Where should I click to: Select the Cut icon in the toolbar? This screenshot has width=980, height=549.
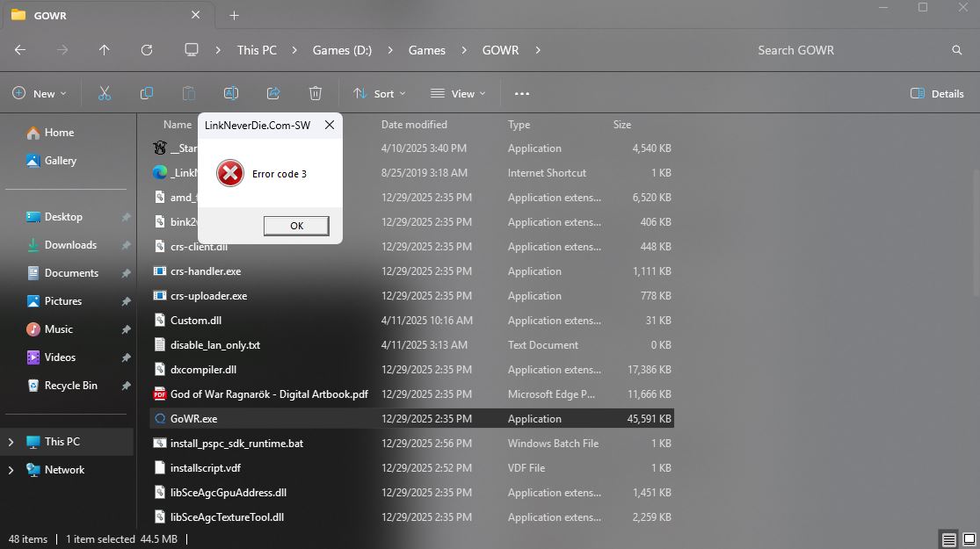tap(103, 92)
